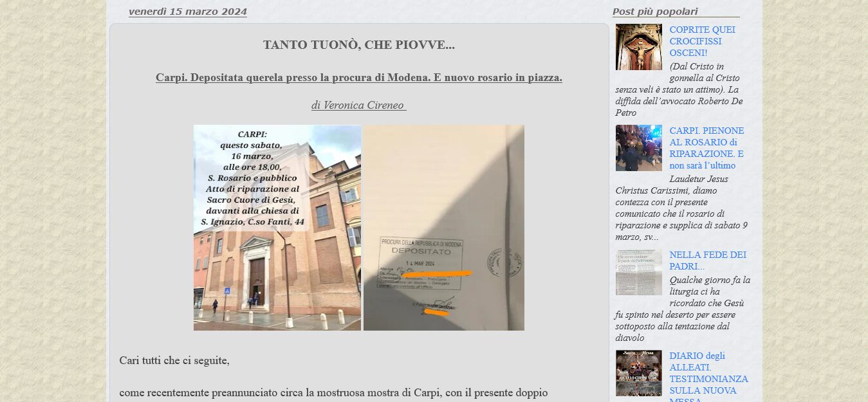Click author byline 'di Veronica Cireneo'

(x=359, y=105)
